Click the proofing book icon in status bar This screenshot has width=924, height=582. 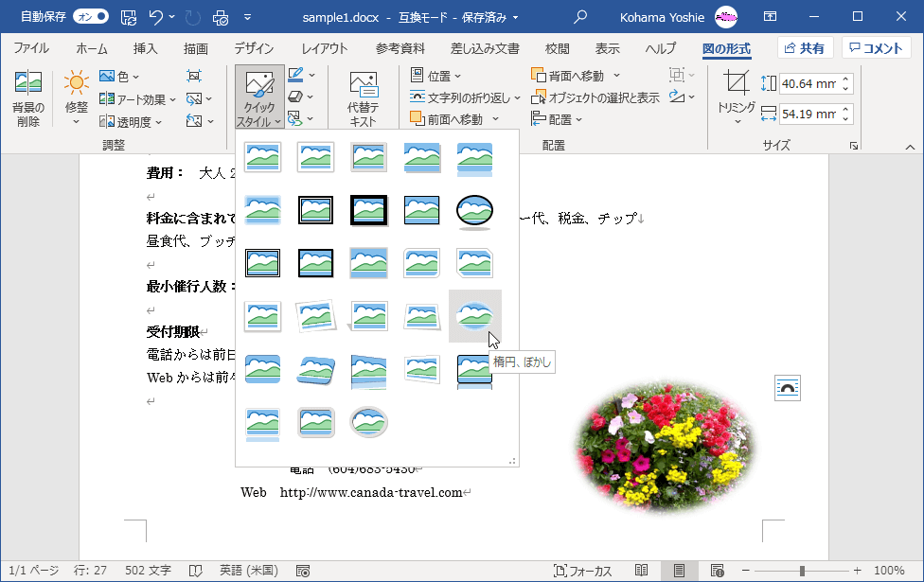pos(196,571)
